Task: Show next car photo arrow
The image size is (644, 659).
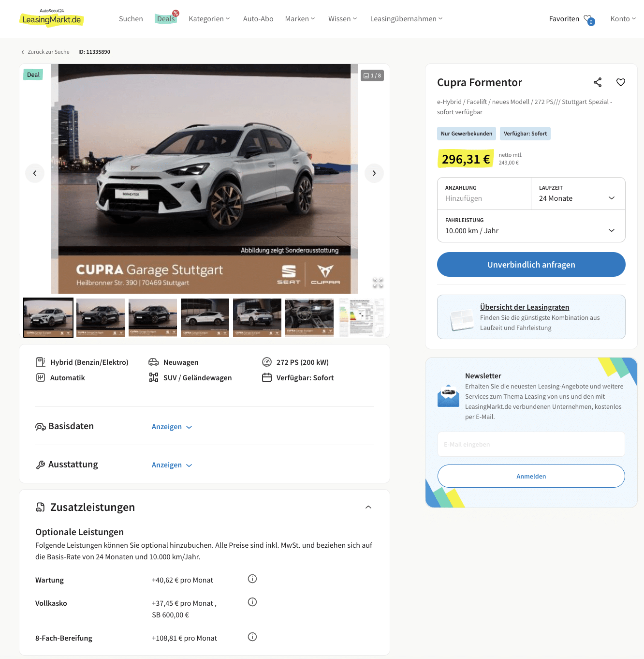Action: pos(374,173)
